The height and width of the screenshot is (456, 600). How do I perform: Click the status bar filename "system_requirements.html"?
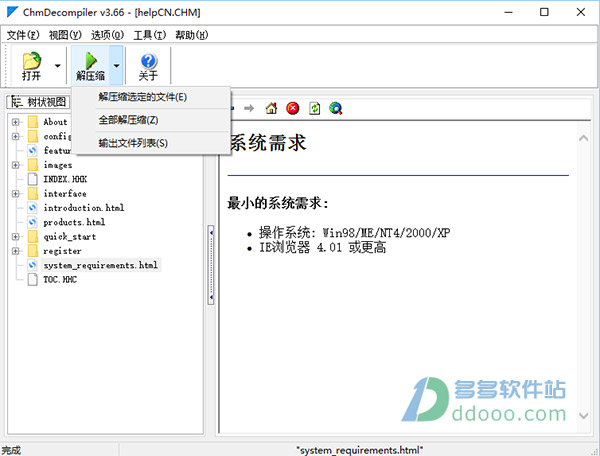click(x=360, y=450)
